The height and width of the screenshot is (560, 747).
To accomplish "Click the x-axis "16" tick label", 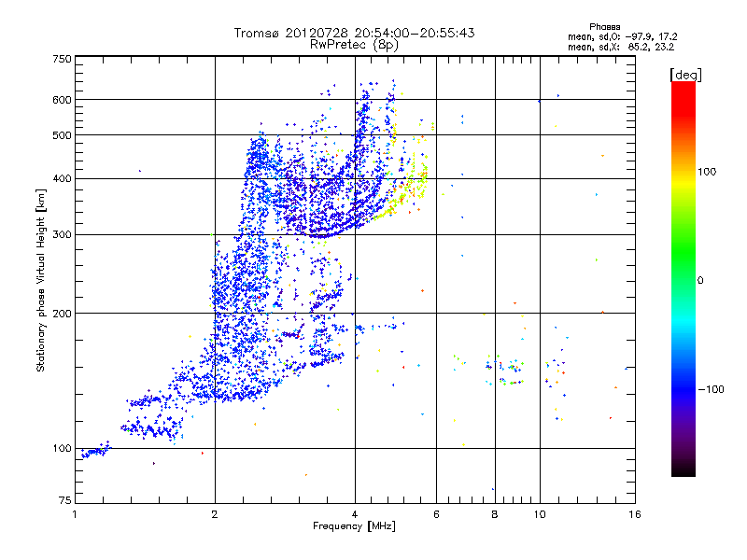I will pyautogui.click(x=635, y=514).
